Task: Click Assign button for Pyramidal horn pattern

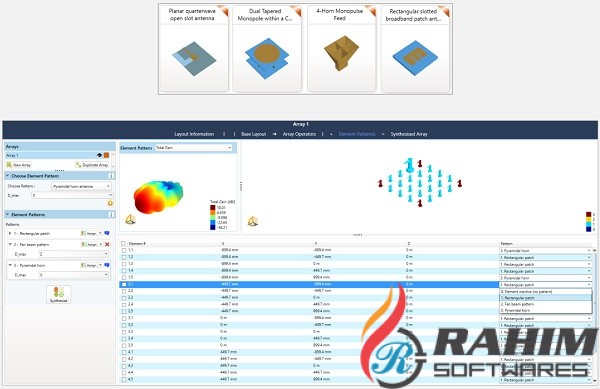Action: point(89,265)
